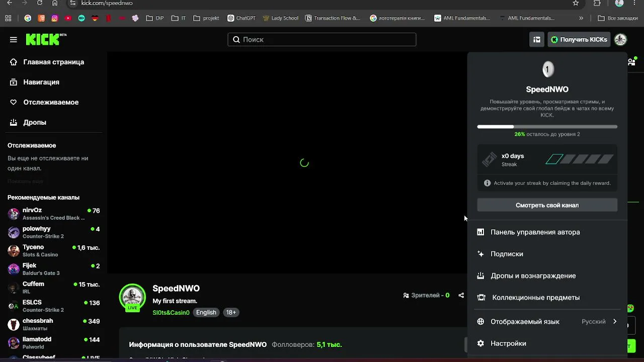Open Cuffem recommended channel
Image resolution: width=644 pixels, height=362 pixels.
[x=53, y=288]
